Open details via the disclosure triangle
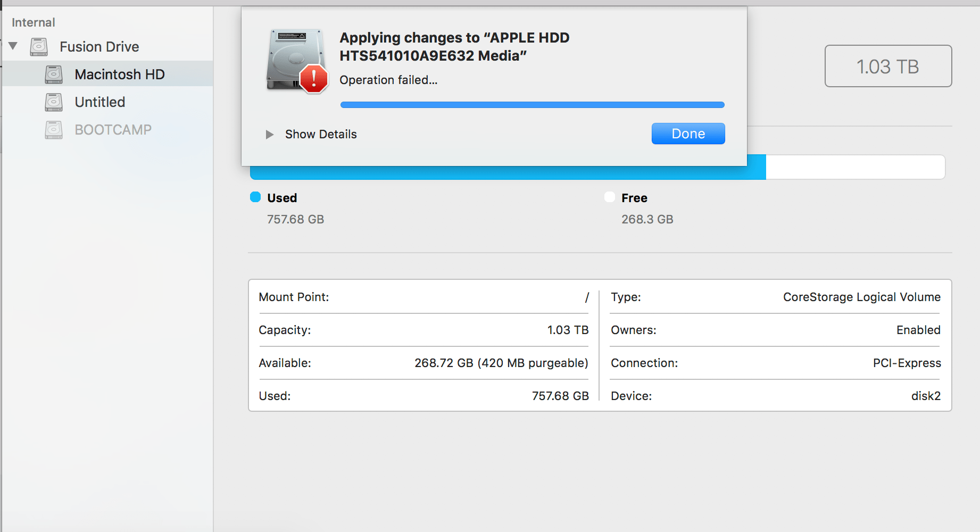 (269, 135)
